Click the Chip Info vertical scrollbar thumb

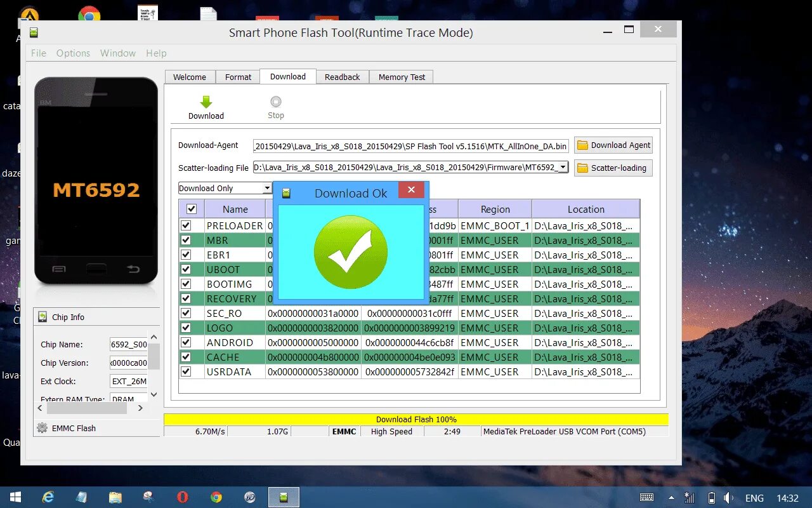coord(154,356)
